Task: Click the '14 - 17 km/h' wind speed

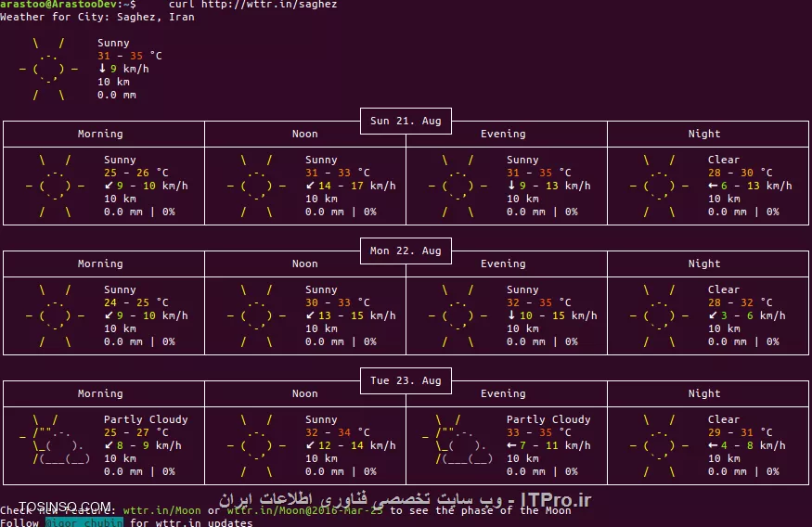Action: (x=356, y=186)
